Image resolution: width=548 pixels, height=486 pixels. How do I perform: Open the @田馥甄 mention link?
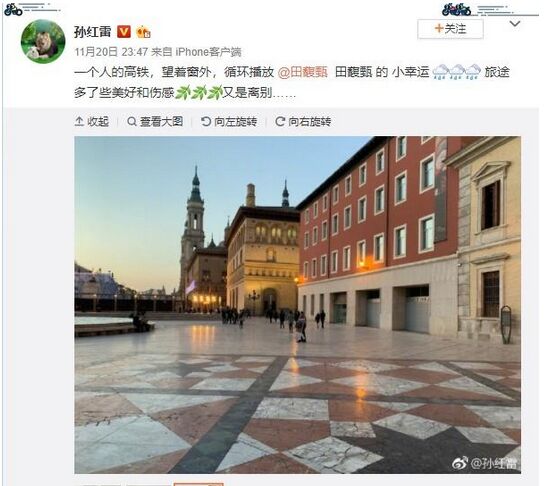coord(303,72)
